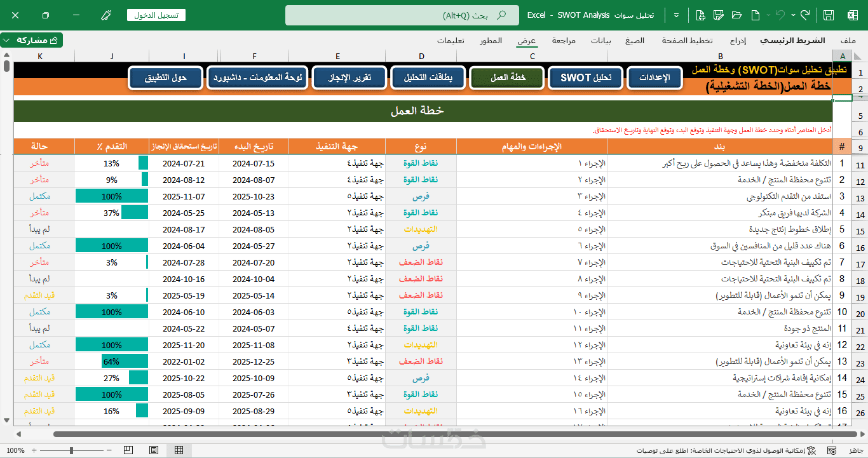Open the تقرير الإنجاز report button
Viewport: 868px width, 458px height.
coord(350,77)
